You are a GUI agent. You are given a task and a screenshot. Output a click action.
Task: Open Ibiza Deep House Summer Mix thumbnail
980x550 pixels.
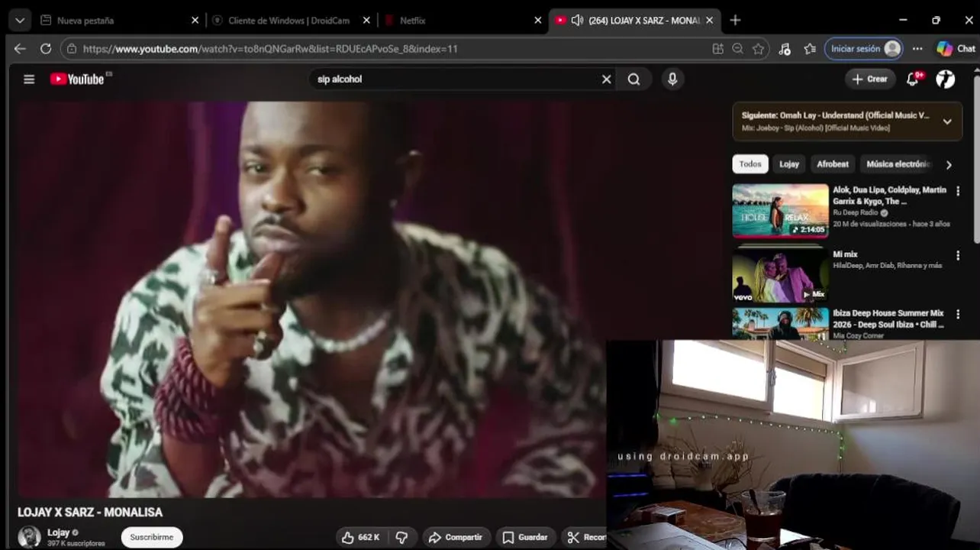(x=780, y=324)
